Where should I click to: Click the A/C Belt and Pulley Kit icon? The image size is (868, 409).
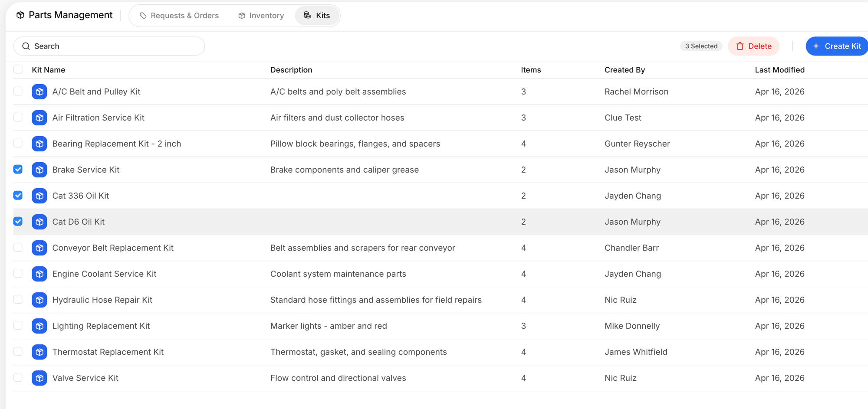pos(39,92)
